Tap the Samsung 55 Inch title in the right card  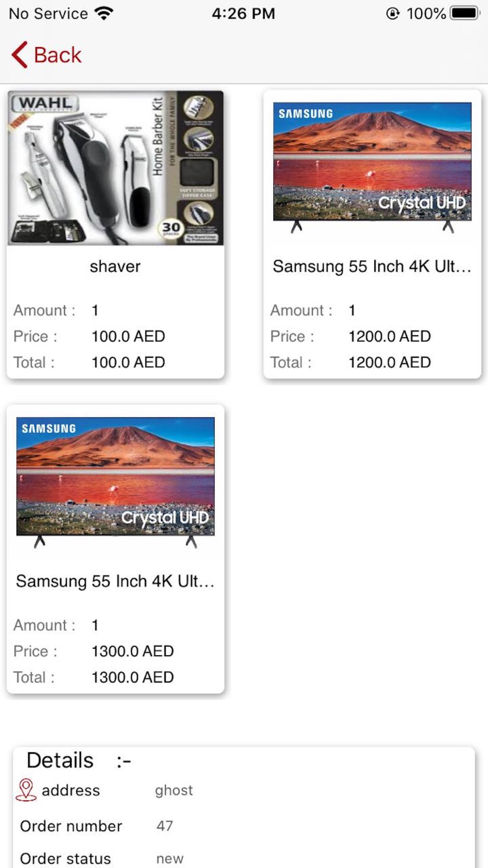(372, 267)
